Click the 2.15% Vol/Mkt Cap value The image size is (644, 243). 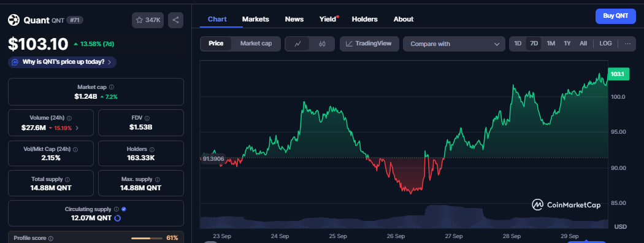click(x=51, y=158)
